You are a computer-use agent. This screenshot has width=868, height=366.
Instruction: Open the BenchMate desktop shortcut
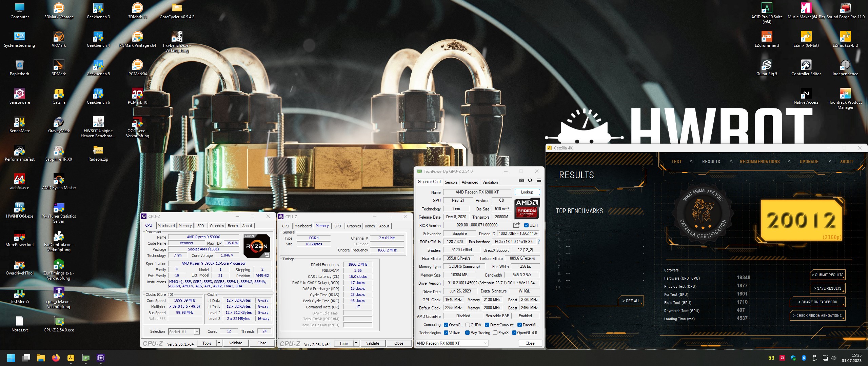pos(20,125)
